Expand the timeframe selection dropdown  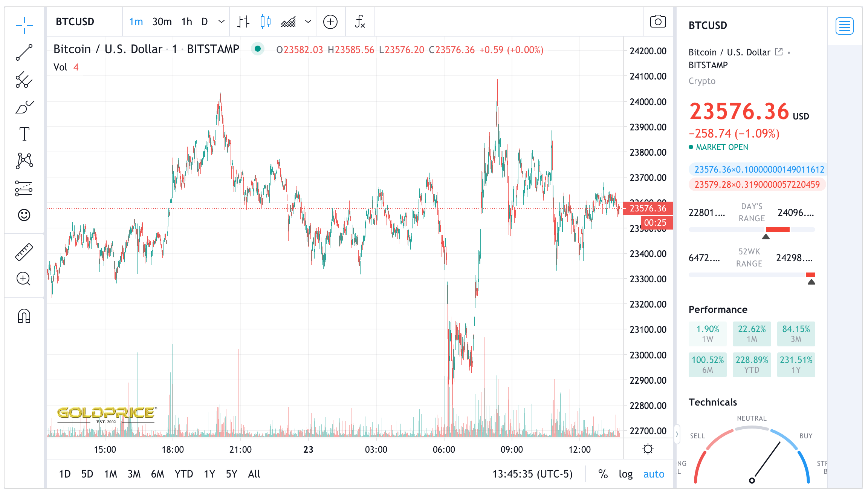pos(221,21)
